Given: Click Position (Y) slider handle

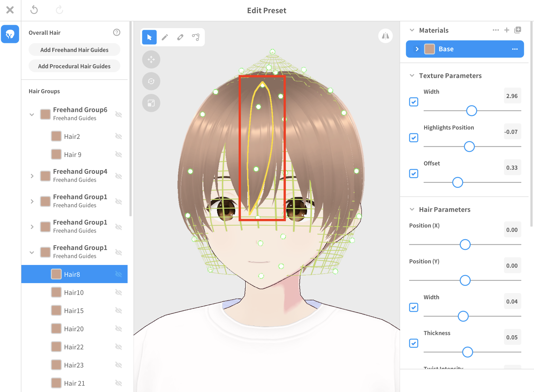Looking at the screenshot, I should pyautogui.click(x=465, y=280).
